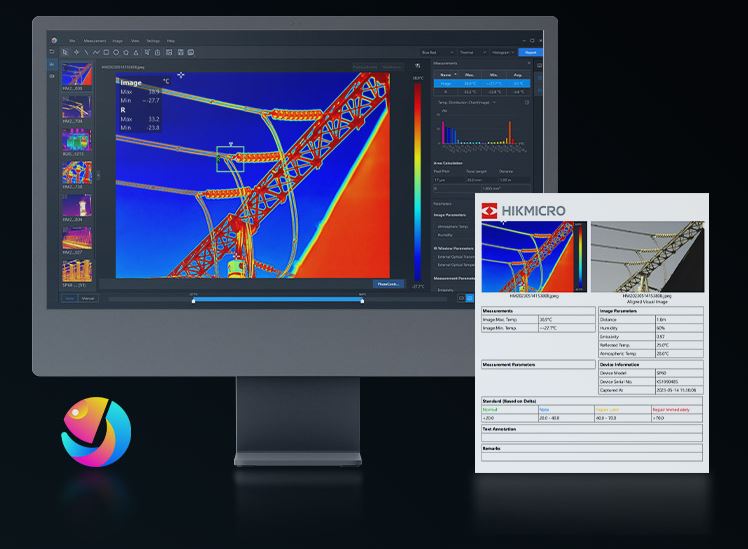Select the spot measurement tool
Viewport: 748px width, 549px height.
pos(76,52)
